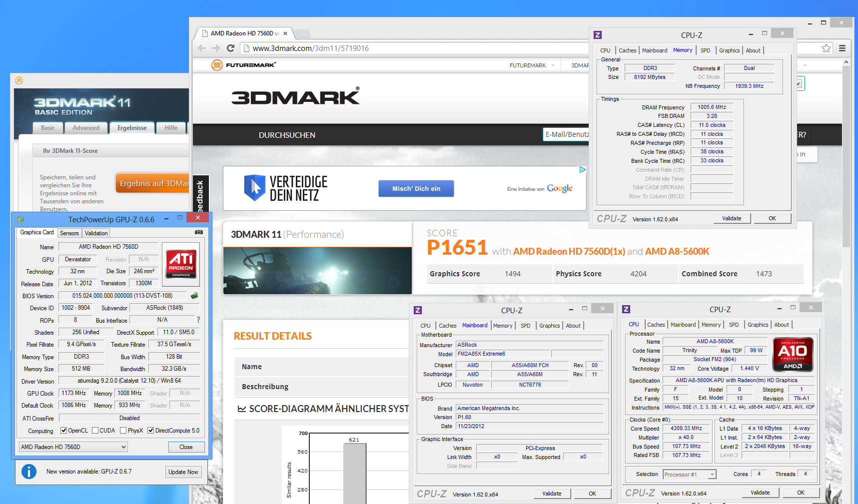Viewport: 858px width, 504px height.
Task: Bookmark page with the star icon
Action: [x=826, y=48]
